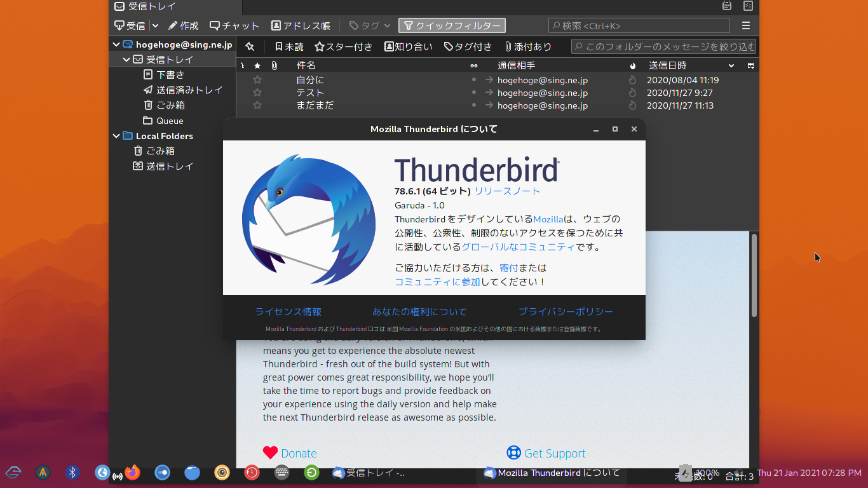Sort by thread column icon
The image size is (868, 488).
click(x=242, y=65)
